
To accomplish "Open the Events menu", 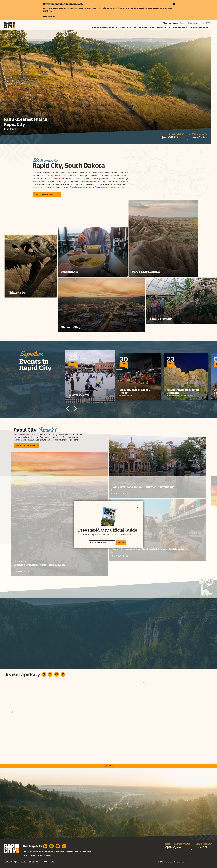I will pyautogui.click(x=143, y=28).
